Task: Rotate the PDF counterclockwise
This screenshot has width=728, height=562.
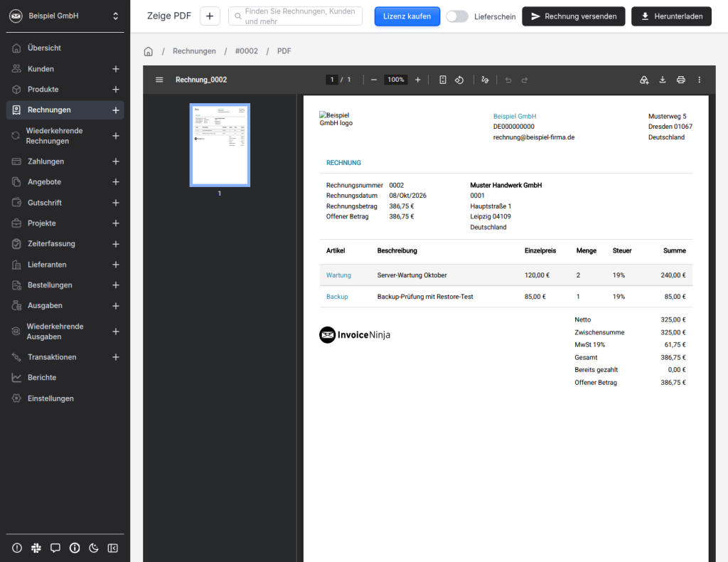Action: [459, 80]
